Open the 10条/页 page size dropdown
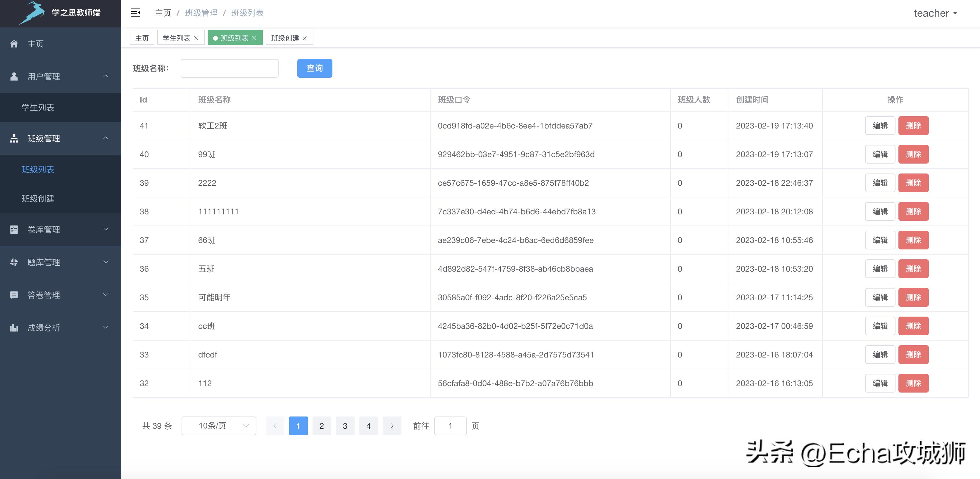The width and height of the screenshot is (980, 479). [219, 426]
